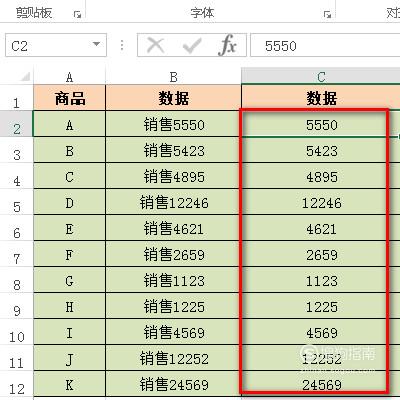Select product cell B in column A
Image resolution: width=400 pixels, height=400 pixels.
[x=69, y=150]
